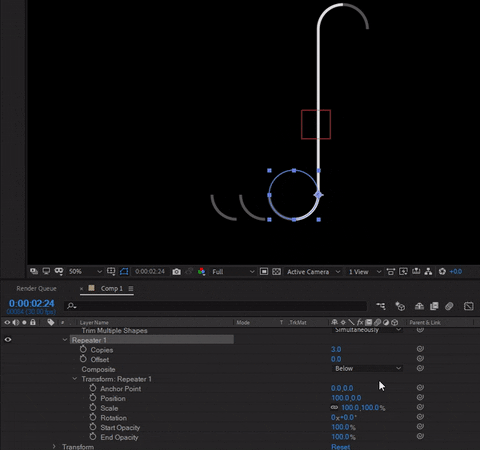480x450 pixels.
Task: Toggle stopwatch for Position property
Action: [93, 398]
